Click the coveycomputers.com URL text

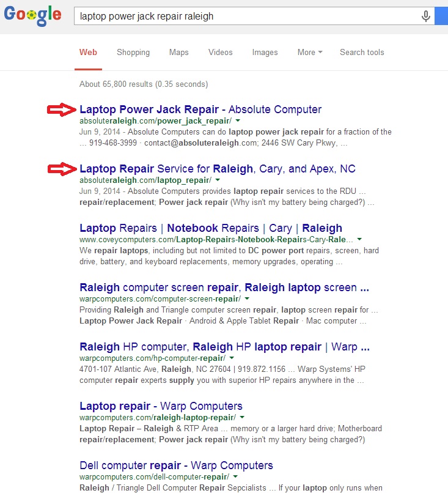(x=216, y=240)
